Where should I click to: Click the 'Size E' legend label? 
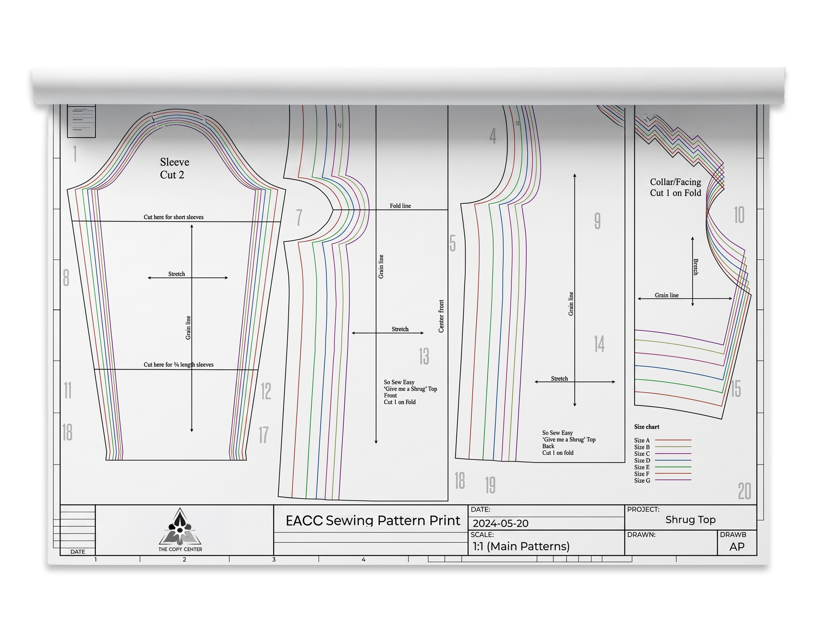(x=642, y=467)
